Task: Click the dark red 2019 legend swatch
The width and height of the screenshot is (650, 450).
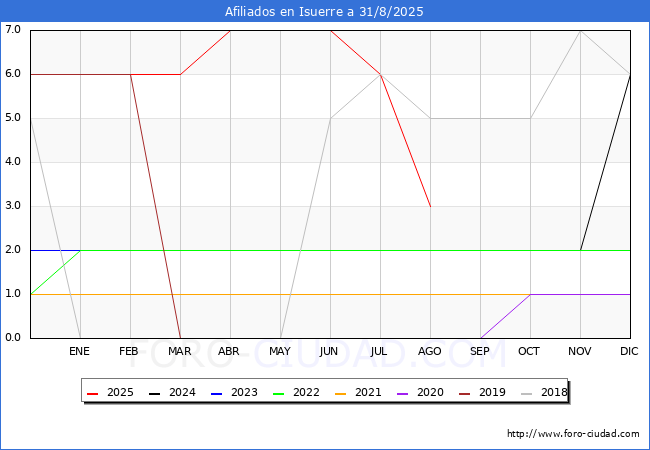Action: [465, 394]
